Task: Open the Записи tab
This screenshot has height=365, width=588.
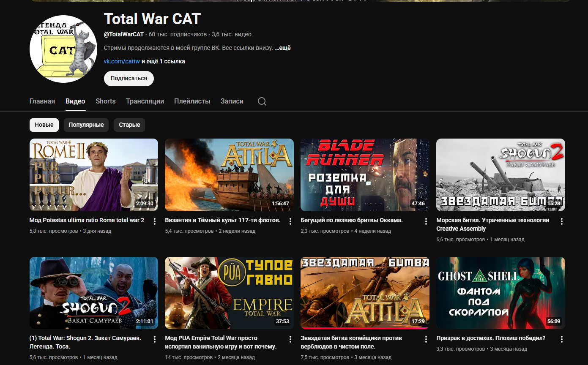Action: click(232, 101)
